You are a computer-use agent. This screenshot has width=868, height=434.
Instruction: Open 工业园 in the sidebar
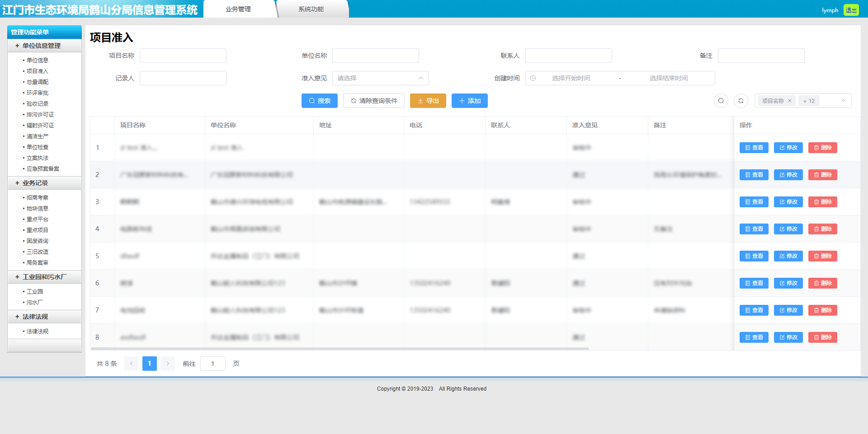[x=34, y=291]
